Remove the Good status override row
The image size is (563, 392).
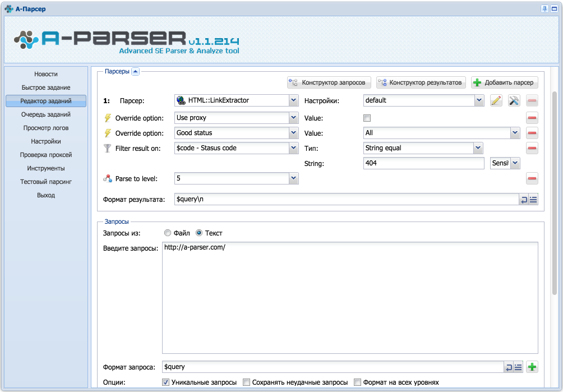532,133
